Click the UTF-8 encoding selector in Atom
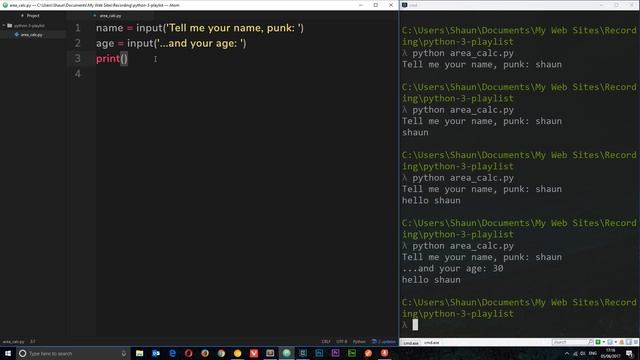 342,342
